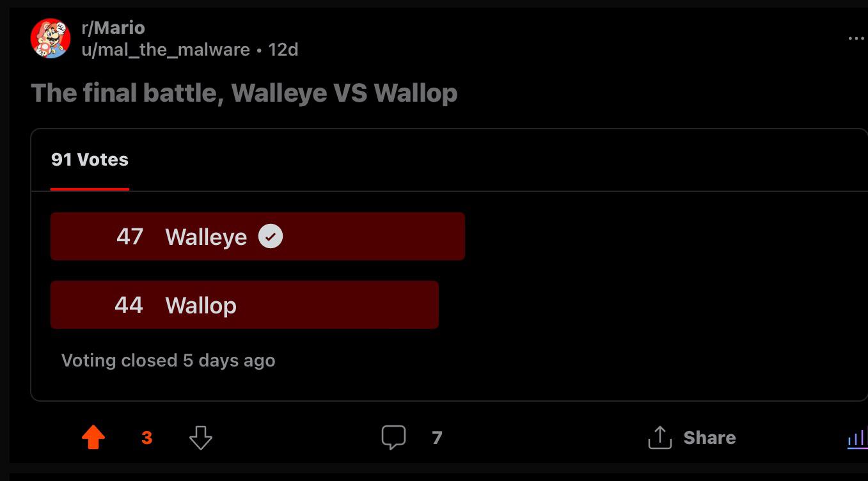Expand options with the three-dot button
868x481 pixels.
pos(855,38)
